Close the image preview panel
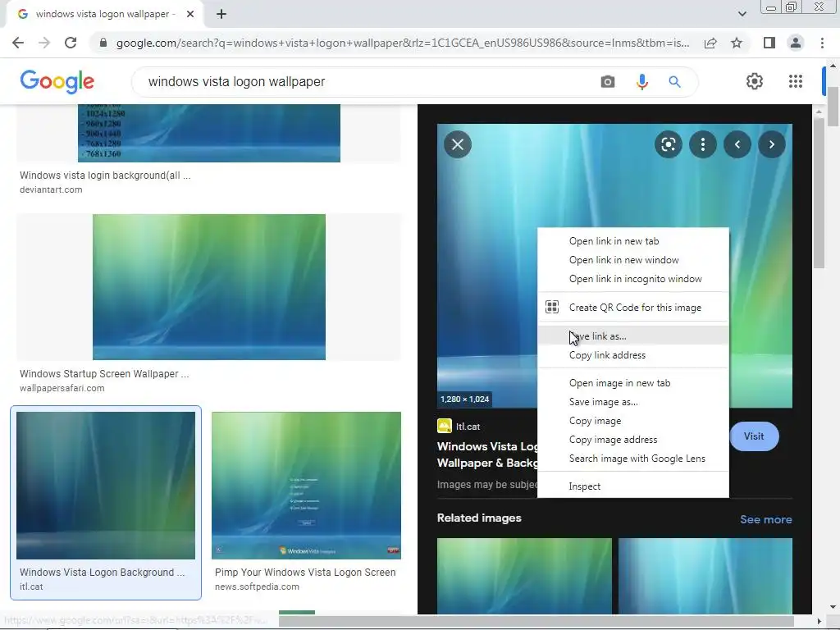Screen dimensions: 840x630 [x=458, y=144]
